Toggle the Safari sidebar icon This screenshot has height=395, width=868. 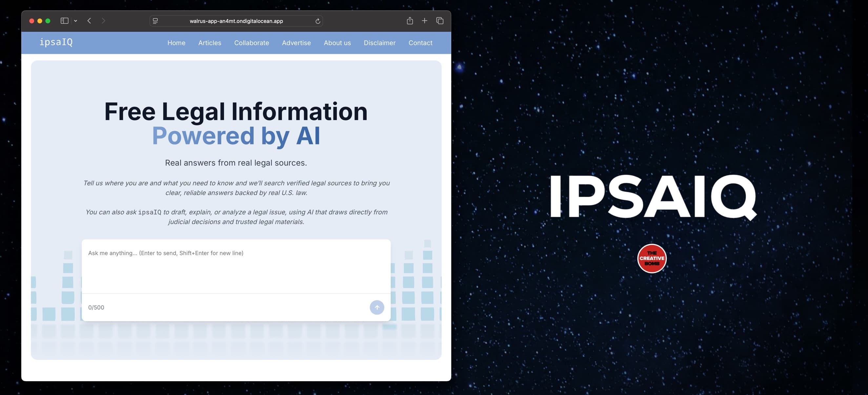64,21
